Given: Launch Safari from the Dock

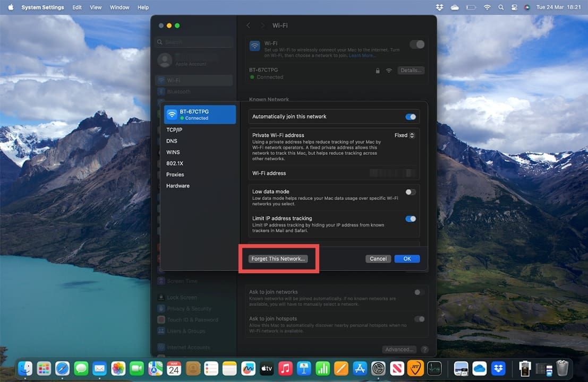Looking at the screenshot, I should pyautogui.click(x=62, y=369).
